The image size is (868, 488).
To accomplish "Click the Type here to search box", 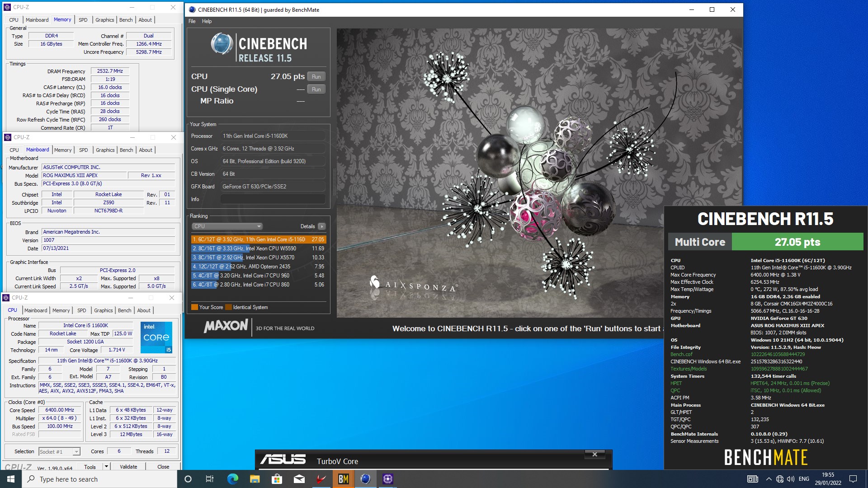I will [99, 479].
